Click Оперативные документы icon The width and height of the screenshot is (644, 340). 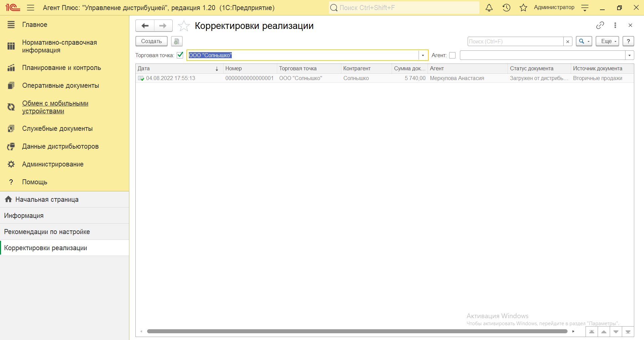tap(11, 85)
